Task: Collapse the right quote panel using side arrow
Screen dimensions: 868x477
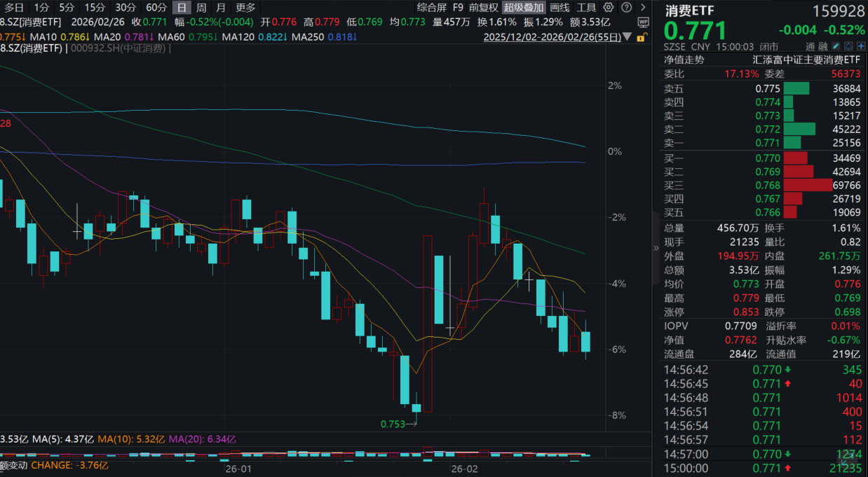Action: [656, 248]
